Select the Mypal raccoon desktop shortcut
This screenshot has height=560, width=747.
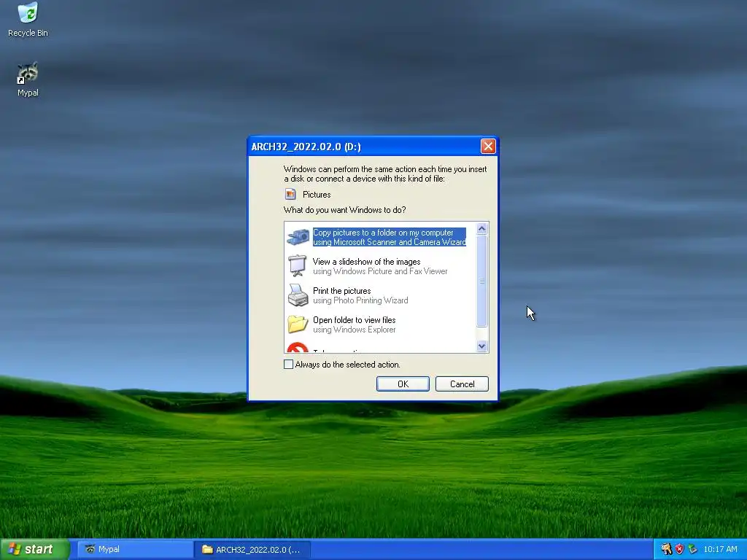click(28, 79)
